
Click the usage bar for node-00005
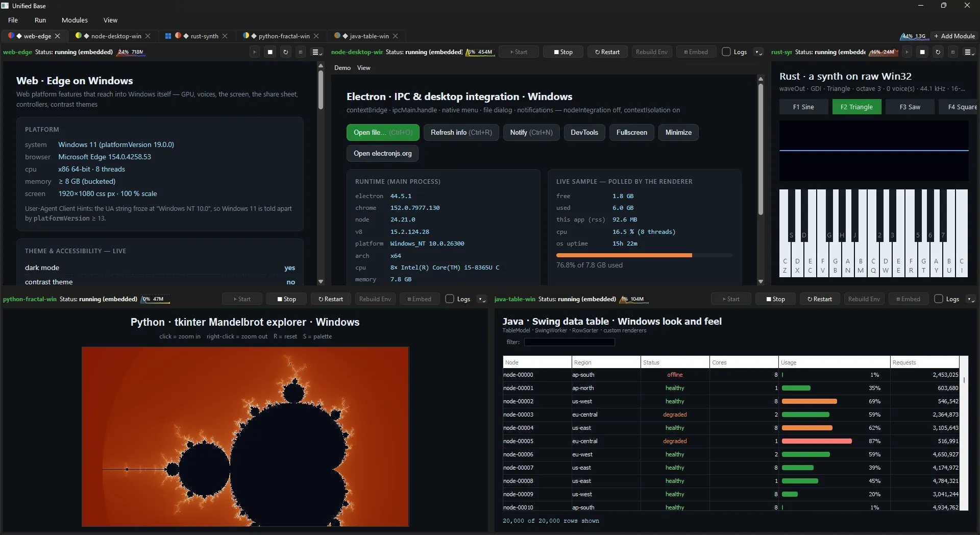coord(817,441)
